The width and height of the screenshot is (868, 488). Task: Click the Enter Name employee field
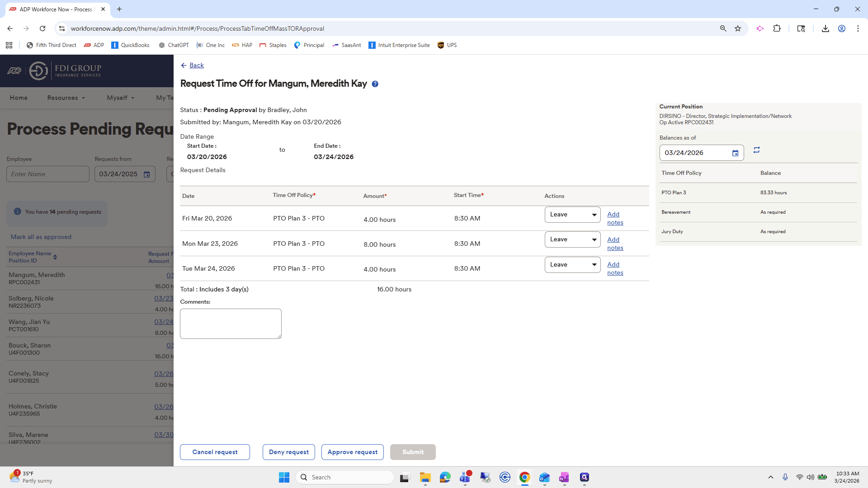(47, 174)
